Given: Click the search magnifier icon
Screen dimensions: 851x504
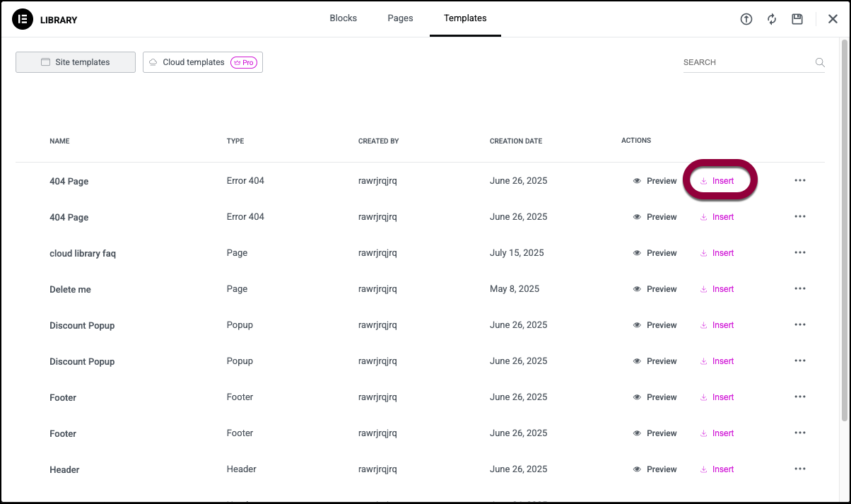Looking at the screenshot, I should [820, 62].
